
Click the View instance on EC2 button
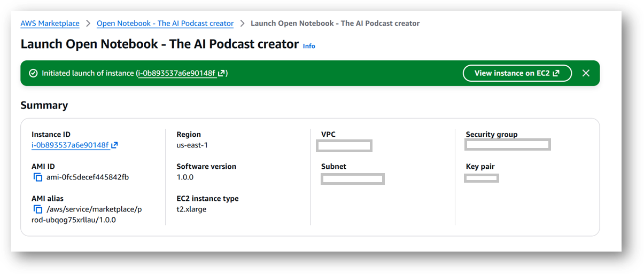517,73
